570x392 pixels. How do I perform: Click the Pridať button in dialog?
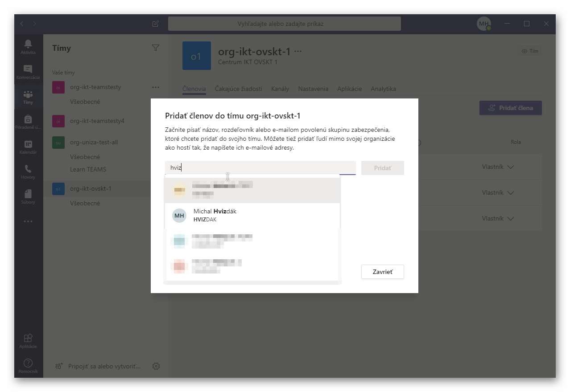click(x=383, y=168)
